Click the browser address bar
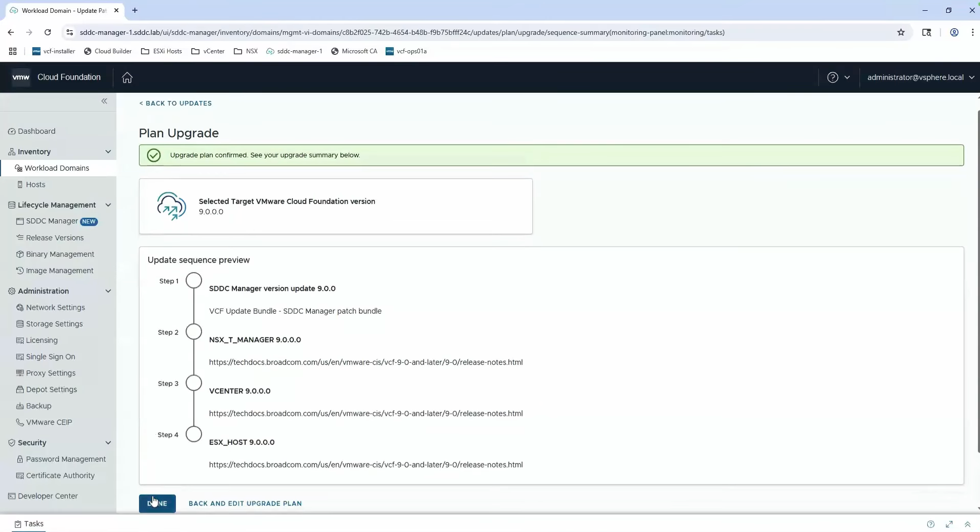This screenshot has width=980, height=532. tap(402, 32)
